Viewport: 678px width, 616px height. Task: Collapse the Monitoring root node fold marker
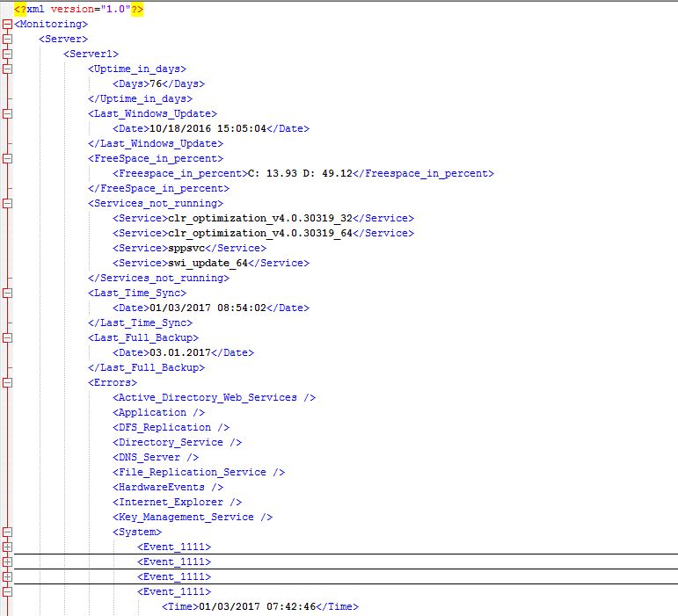[7, 25]
